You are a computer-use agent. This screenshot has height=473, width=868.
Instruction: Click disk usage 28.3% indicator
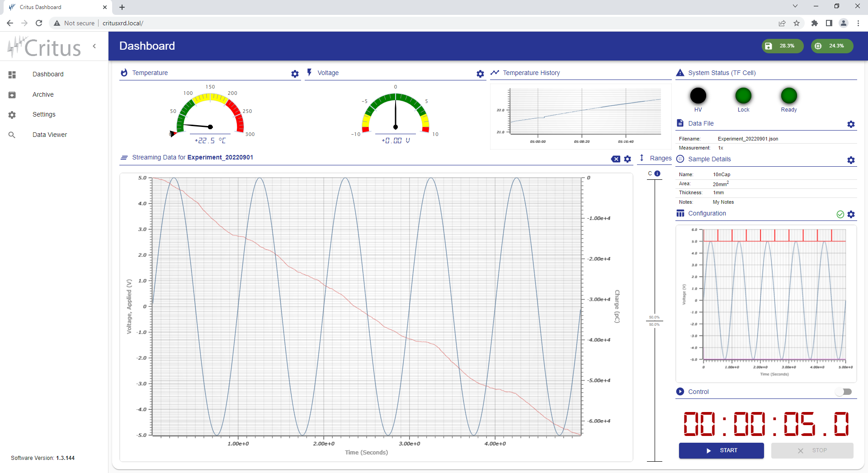coord(783,46)
